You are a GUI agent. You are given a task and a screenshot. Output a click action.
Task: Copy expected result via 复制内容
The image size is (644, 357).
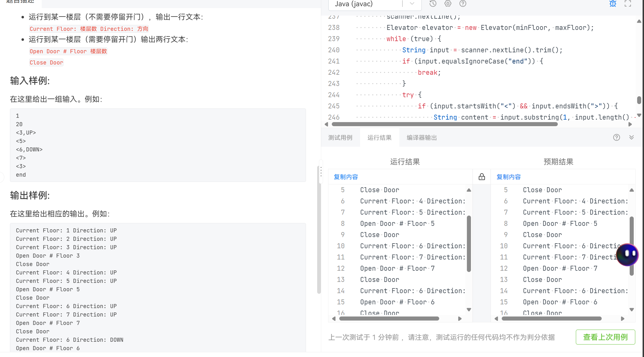coord(509,177)
